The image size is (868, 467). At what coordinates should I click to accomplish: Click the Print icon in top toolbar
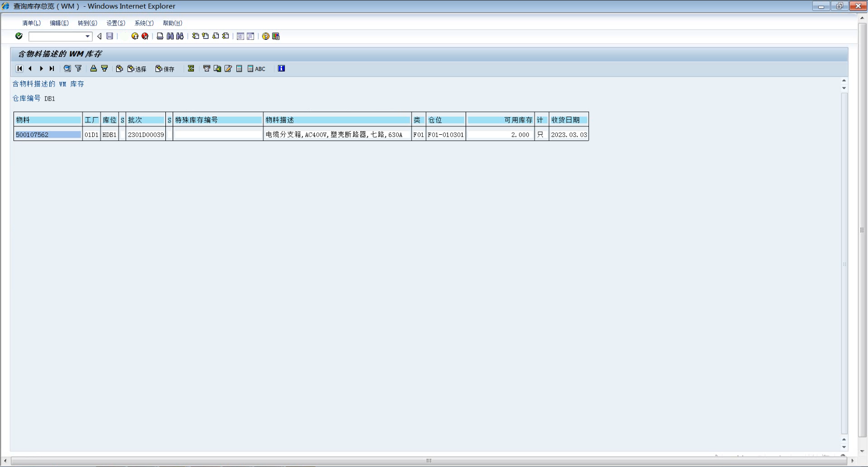tap(160, 36)
